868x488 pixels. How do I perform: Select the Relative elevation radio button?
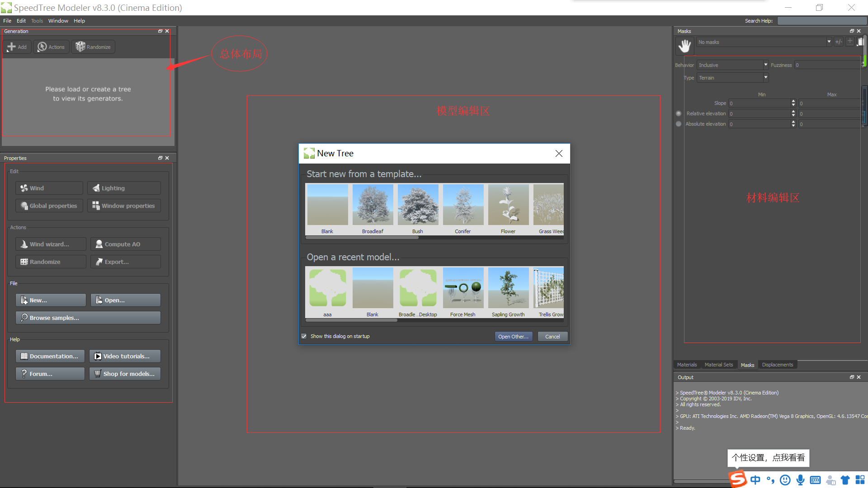pyautogui.click(x=679, y=113)
